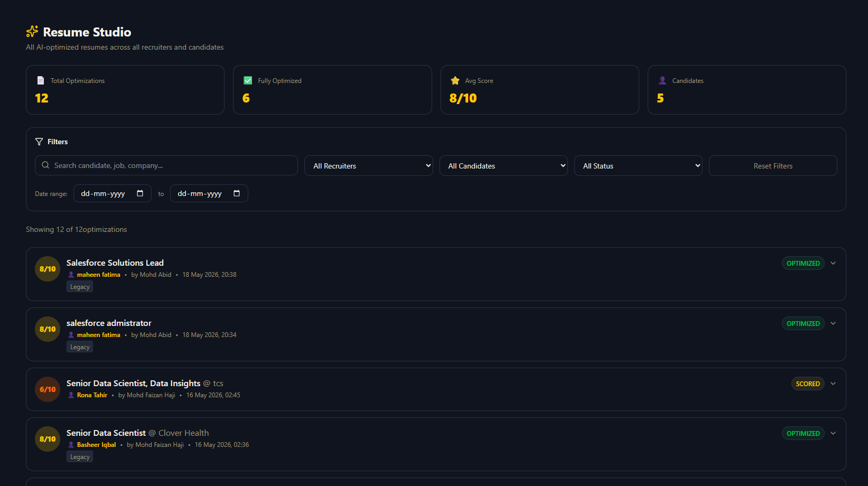The height and width of the screenshot is (486, 868).
Task: Click candidate name Basheer Iqbal
Action: coord(96,445)
